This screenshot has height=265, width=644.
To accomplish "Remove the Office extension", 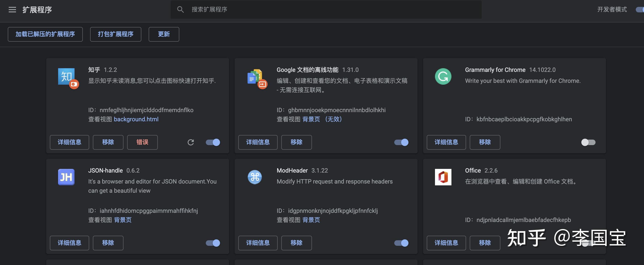I will pyautogui.click(x=485, y=243).
